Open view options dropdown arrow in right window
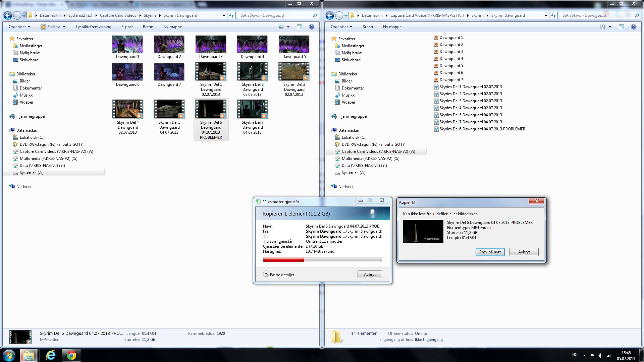644x362 pixels. 610,27
